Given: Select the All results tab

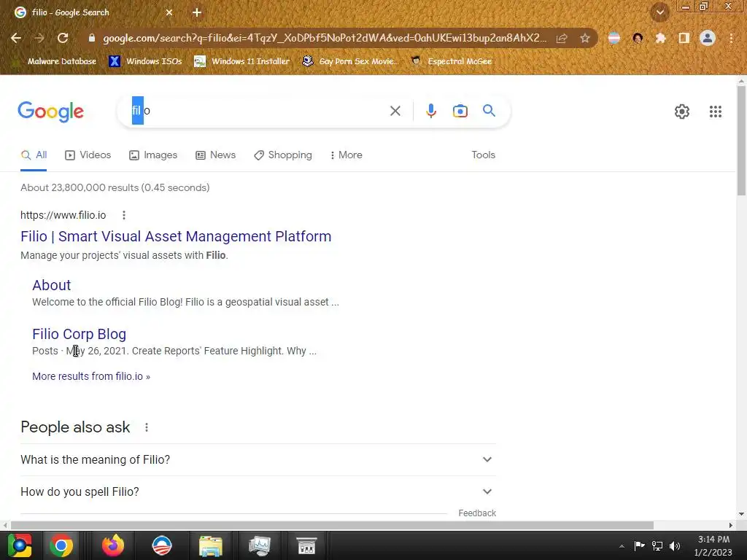Looking at the screenshot, I should click(x=34, y=155).
